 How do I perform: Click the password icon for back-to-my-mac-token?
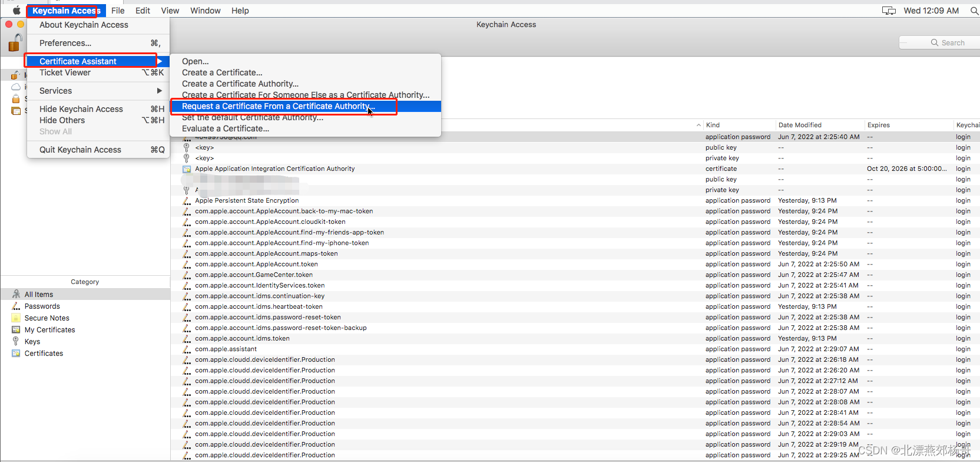coord(187,211)
